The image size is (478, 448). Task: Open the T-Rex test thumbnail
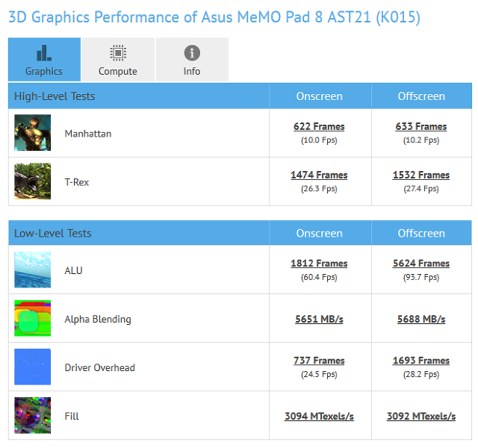click(33, 181)
